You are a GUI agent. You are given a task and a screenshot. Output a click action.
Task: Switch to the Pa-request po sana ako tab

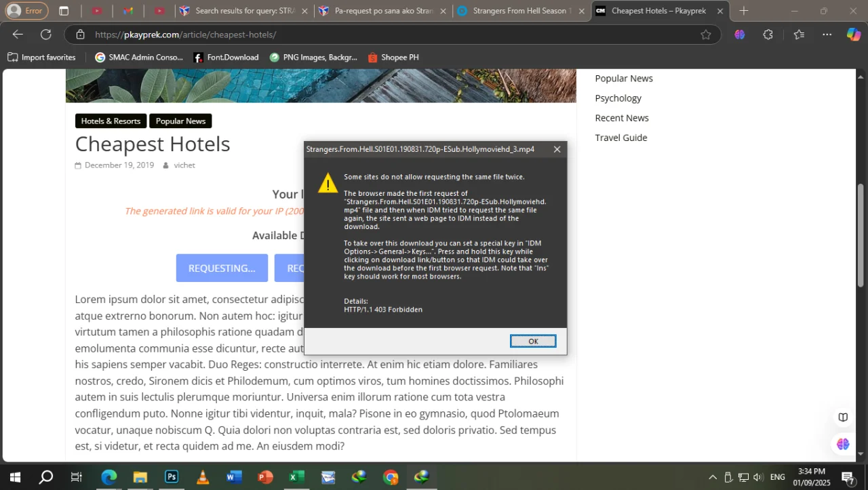tap(382, 11)
